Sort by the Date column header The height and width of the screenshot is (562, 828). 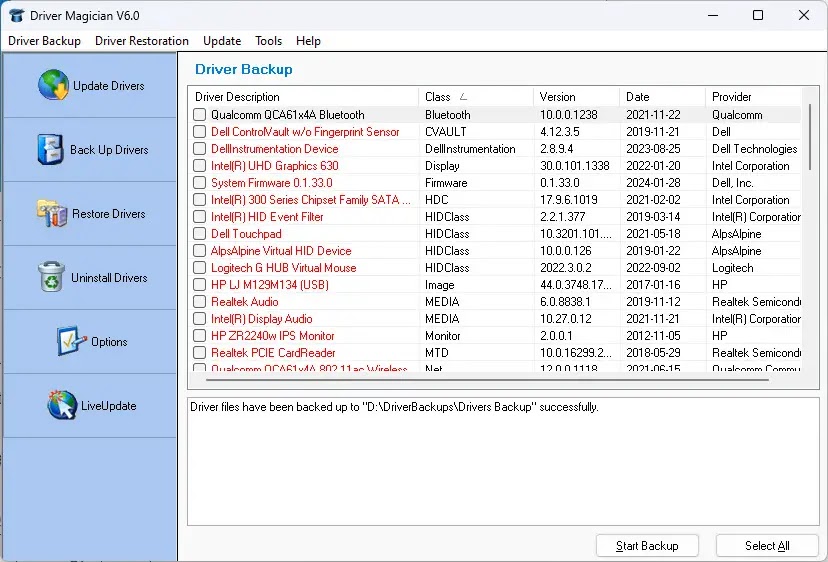(663, 97)
